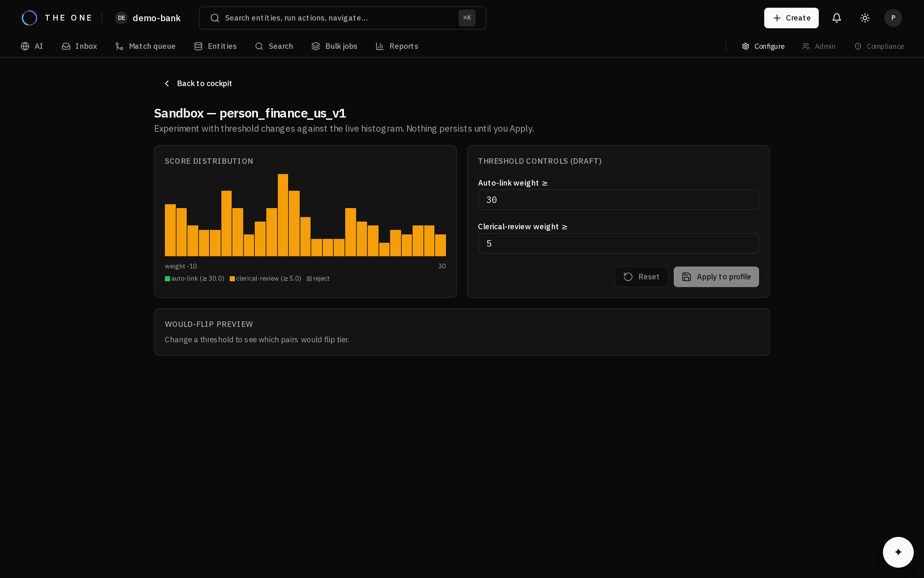924x578 pixels.
Task: Click the clerical-review (≥ 5.0) legend label
Action: [x=269, y=279]
